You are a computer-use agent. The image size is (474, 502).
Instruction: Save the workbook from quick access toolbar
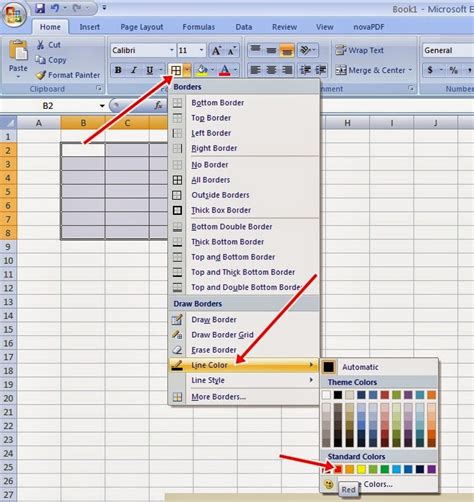[x=40, y=8]
